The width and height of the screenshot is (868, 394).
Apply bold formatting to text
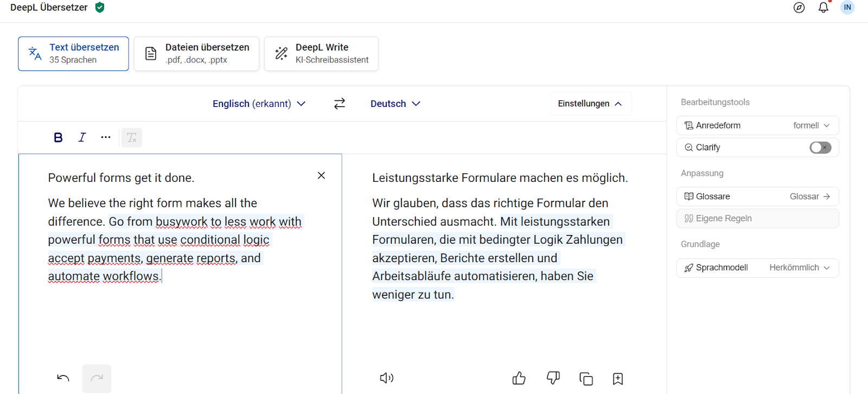click(58, 138)
